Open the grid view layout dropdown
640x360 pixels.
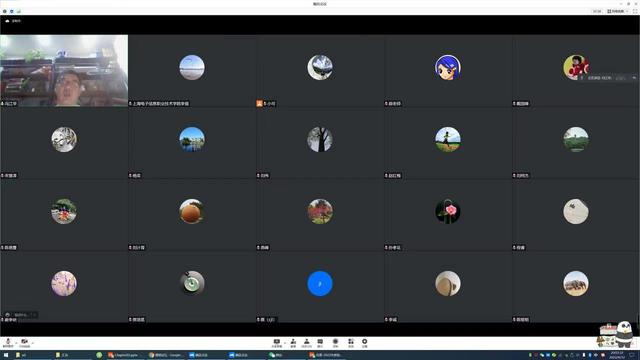point(618,11)
